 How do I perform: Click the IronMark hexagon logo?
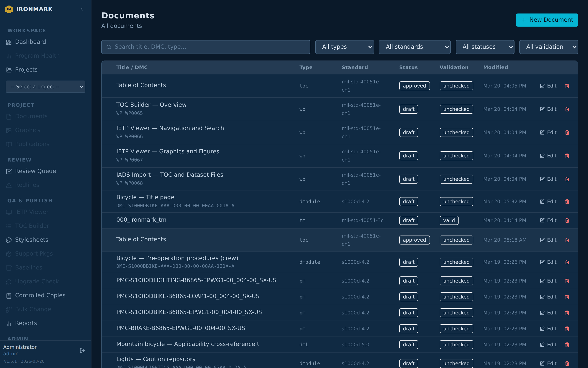9,9
